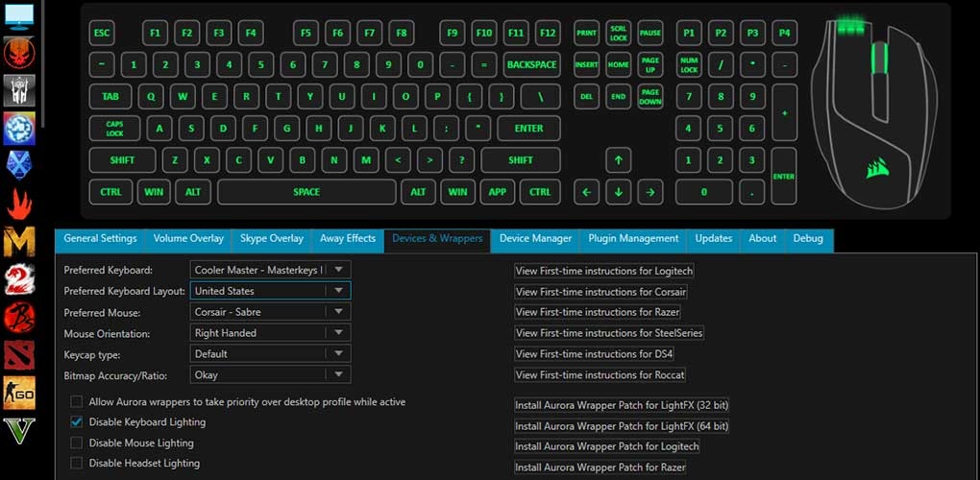This screenshot has width=980, height=480.
Task: Install Aurora Wrapper Patch for Razer
Action: [x=600, y=467]
